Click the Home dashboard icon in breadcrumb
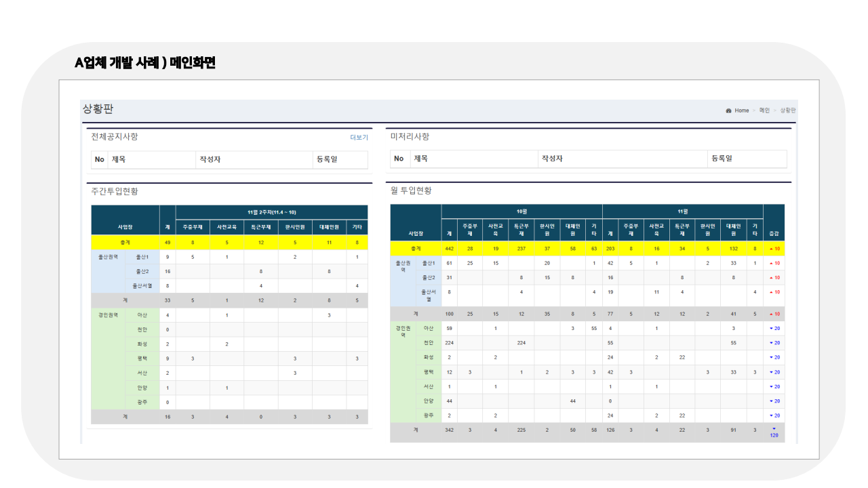 point(728,110)
